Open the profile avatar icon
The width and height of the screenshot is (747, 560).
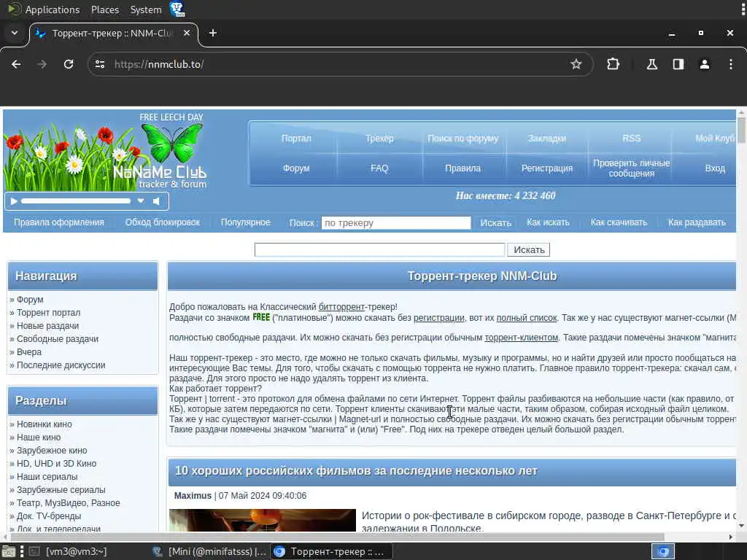coord(705,64)
